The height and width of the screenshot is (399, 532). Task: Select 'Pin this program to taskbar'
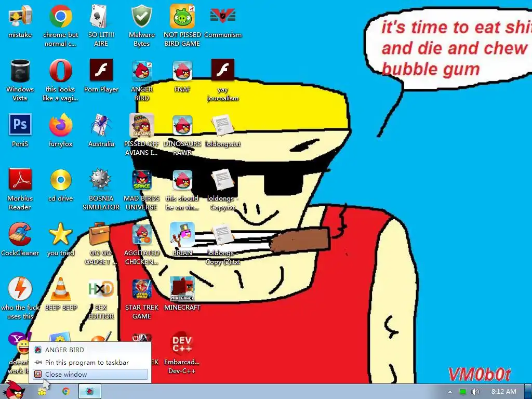pos(90,362)
